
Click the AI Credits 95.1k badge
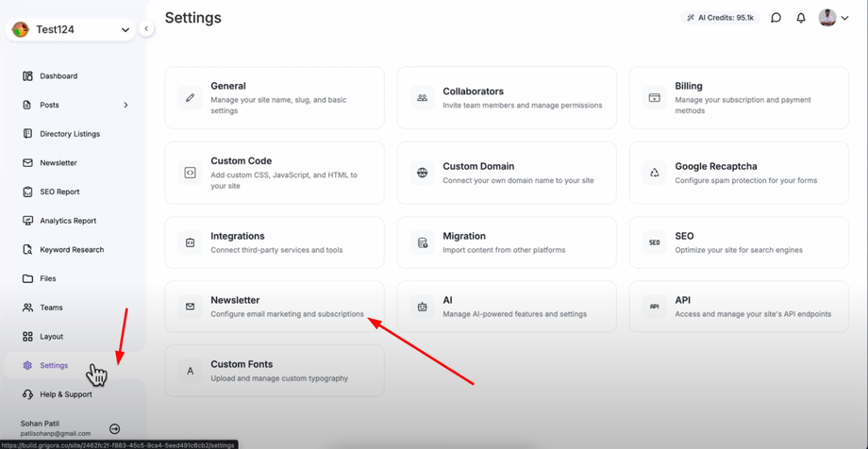point(721,18)
